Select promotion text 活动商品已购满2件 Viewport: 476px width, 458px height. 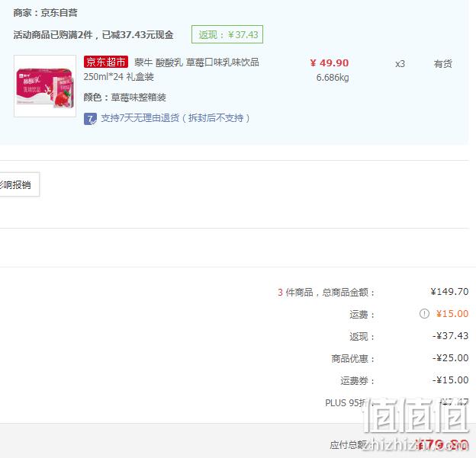pos(53,35)
